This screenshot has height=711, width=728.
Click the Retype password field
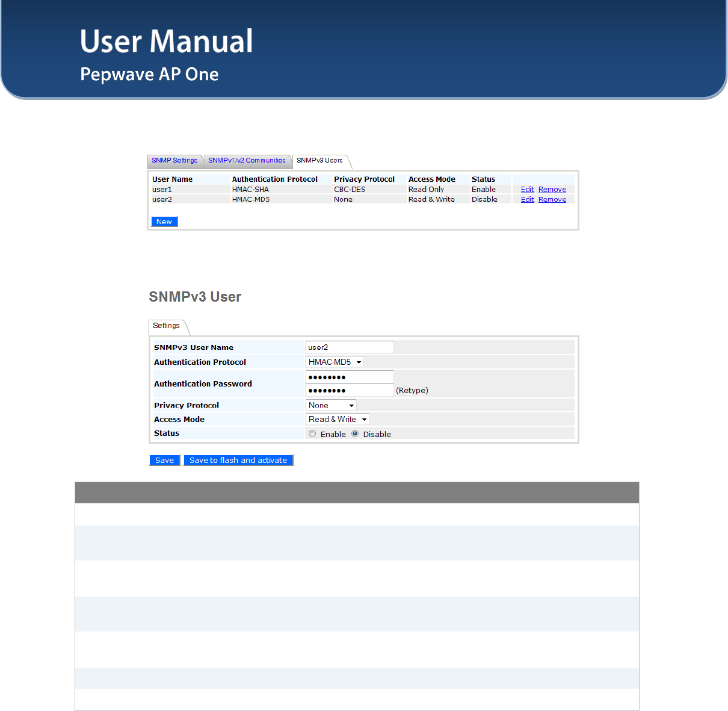350,390
